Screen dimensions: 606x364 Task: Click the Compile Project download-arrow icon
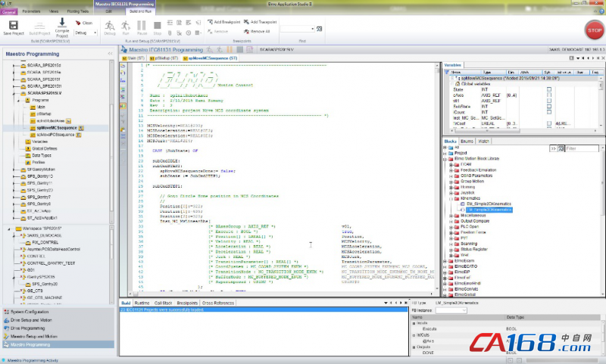[62, 23]
